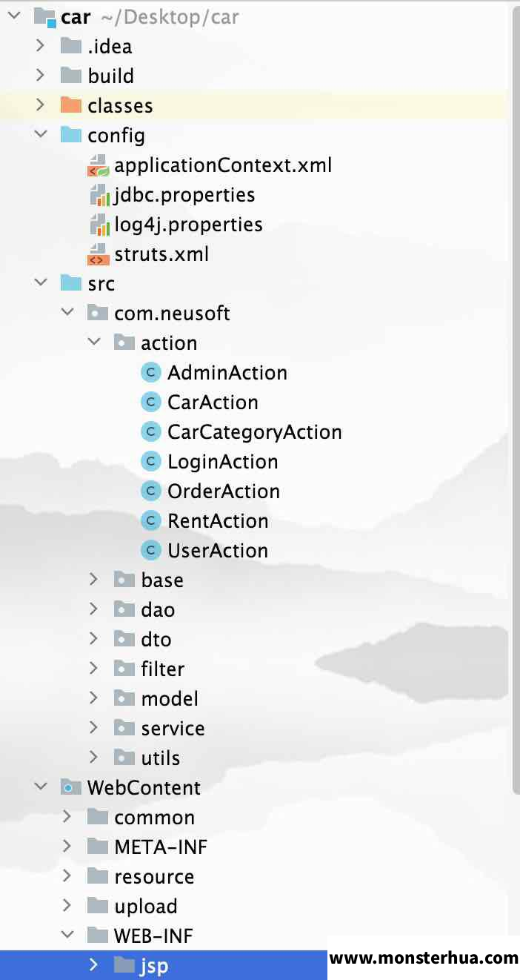Expand the dao package
The width and height of the screenshot is (520, 980).
(93, 609)
